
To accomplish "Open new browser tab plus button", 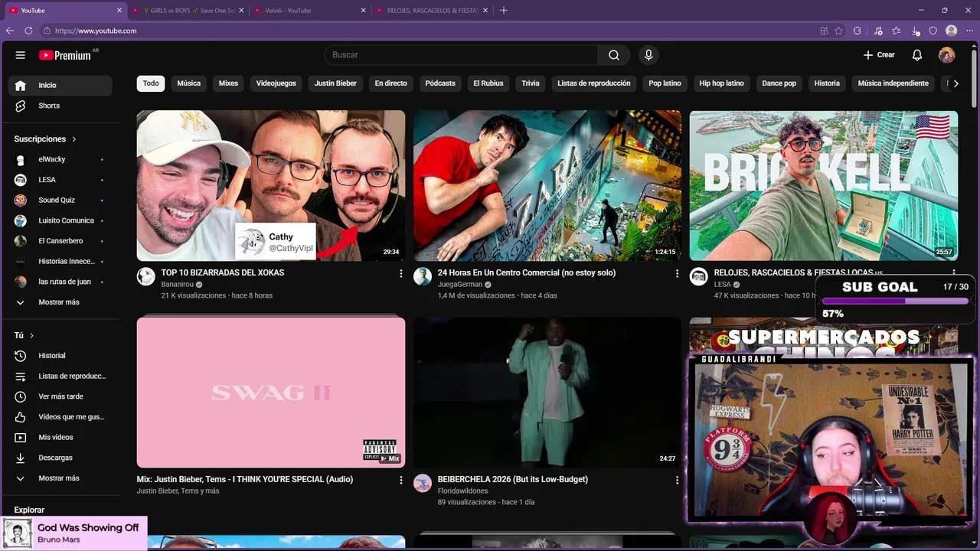I will tap(503, 11).
